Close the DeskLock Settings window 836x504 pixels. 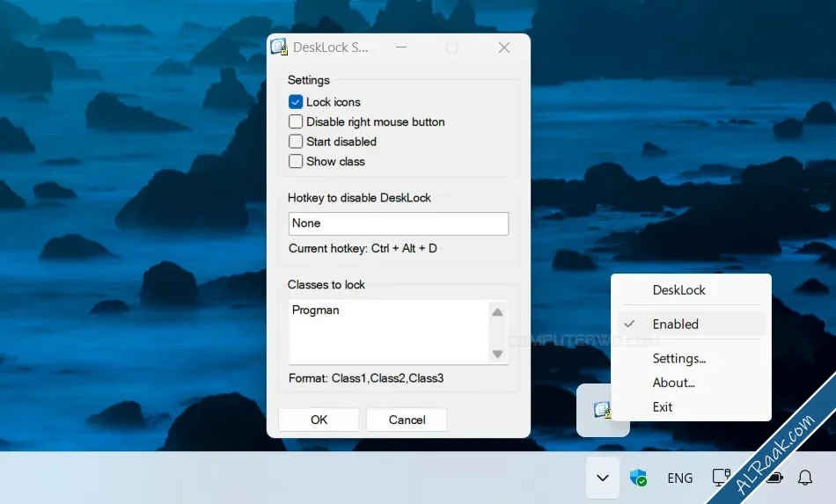click(x=504, y=47)
